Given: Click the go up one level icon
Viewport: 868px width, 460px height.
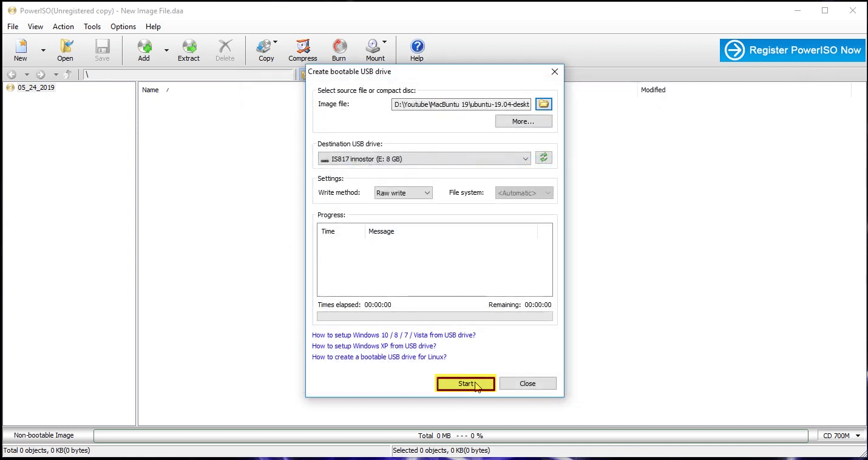Looking at the screenshot, I should click(x=68, y=75).
